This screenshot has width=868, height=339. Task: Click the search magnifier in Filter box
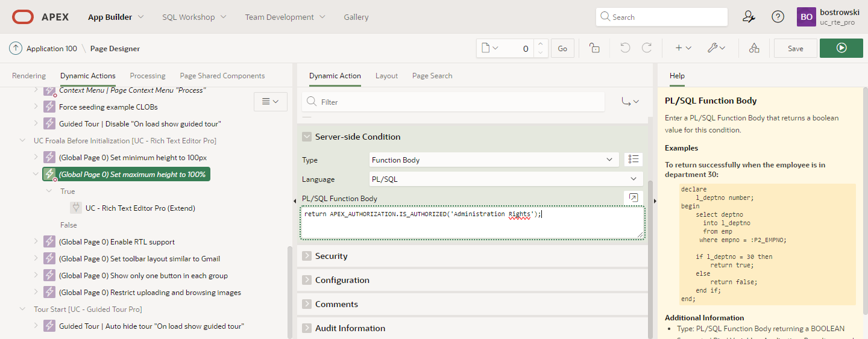click(310, 102)
